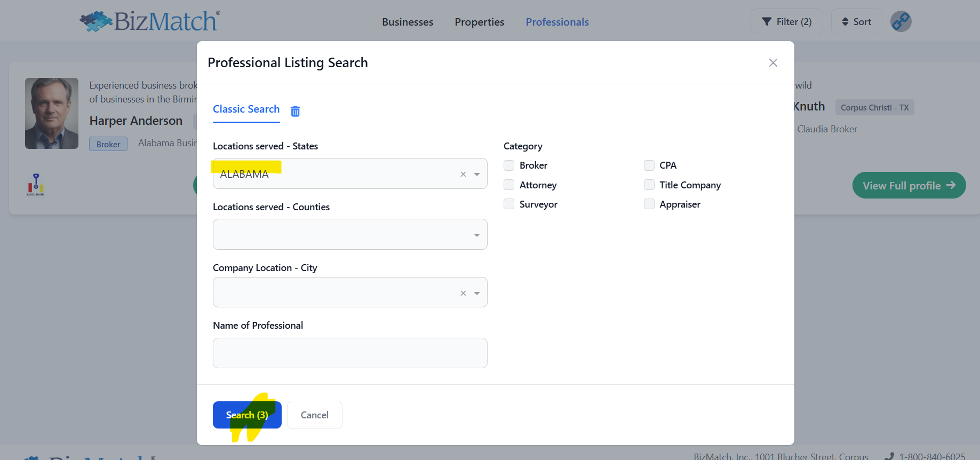980x460 pixels.
Task: Click the small company logo under Harper Anderson
Action: tap(36, 185)
